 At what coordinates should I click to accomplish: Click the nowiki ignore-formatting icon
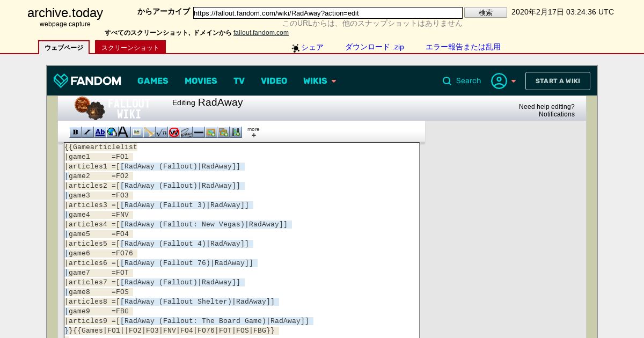(x=174, y=132)
